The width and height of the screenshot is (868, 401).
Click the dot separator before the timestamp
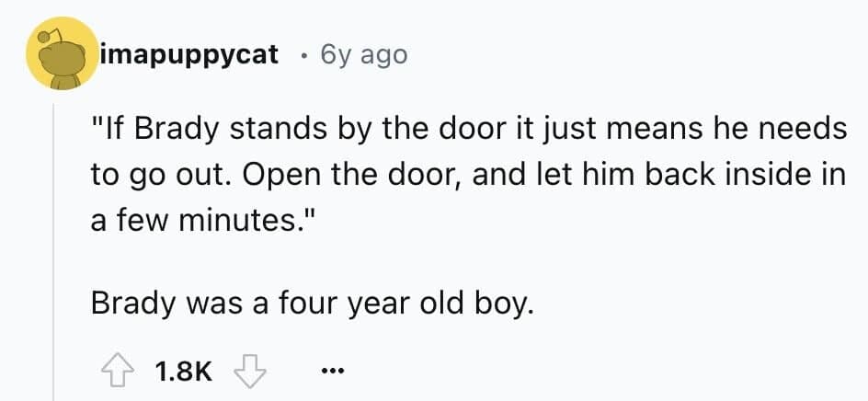[x=303, y=55]
